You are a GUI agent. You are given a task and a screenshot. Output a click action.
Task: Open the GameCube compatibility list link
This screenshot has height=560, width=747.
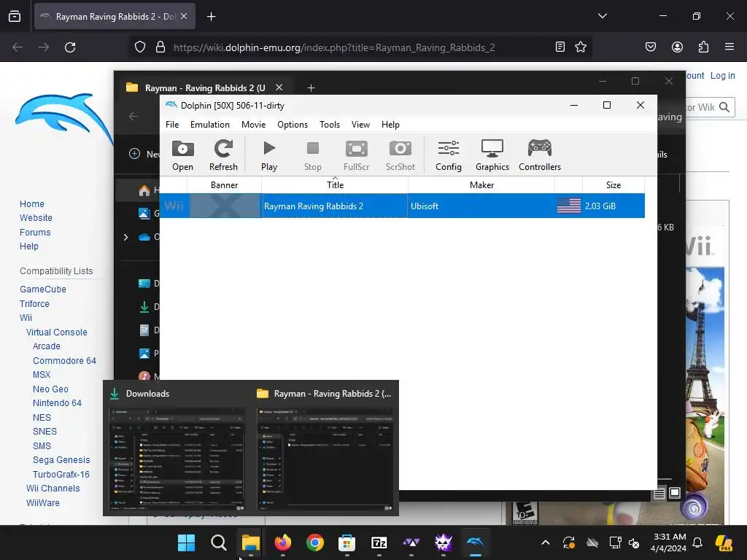pyautogui.click(x=43, y=289)
